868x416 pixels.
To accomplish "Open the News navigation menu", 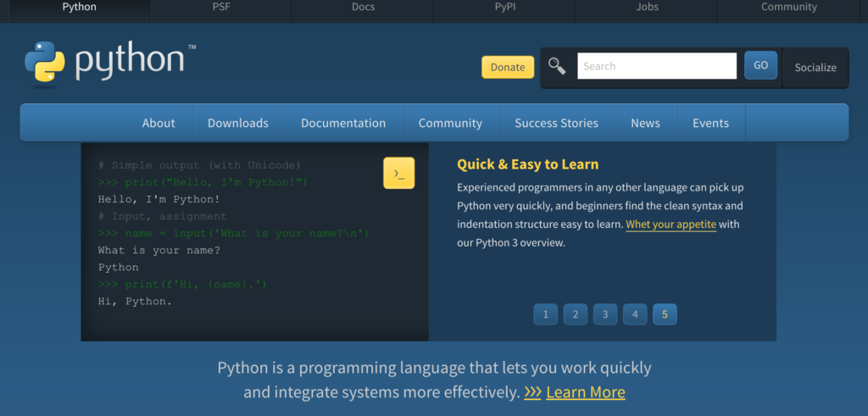I will [x=645, y=123].
